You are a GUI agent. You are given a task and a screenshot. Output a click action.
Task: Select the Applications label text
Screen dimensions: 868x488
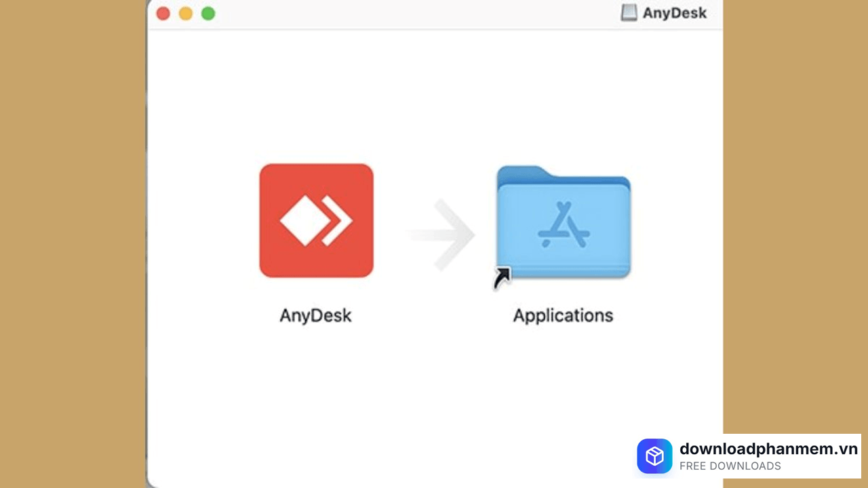coord(563,315)
